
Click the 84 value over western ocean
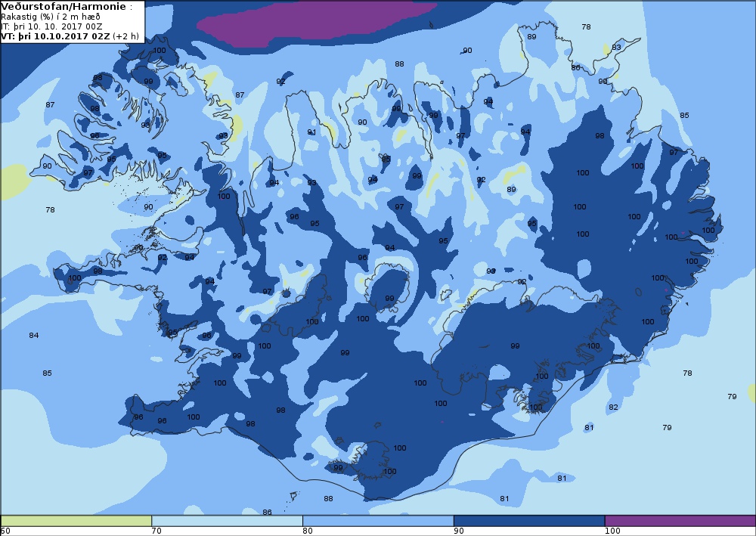[x=34, y=335]
